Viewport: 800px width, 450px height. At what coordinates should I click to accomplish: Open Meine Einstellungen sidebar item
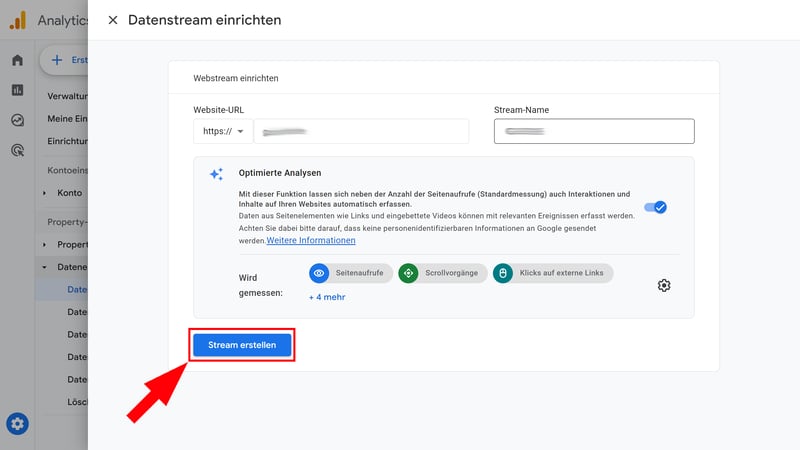pyautogui.click(x=67, y=118)
